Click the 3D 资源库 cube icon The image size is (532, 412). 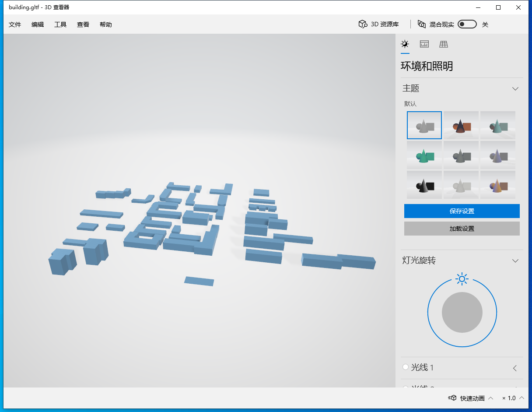[x=363, y=24]
